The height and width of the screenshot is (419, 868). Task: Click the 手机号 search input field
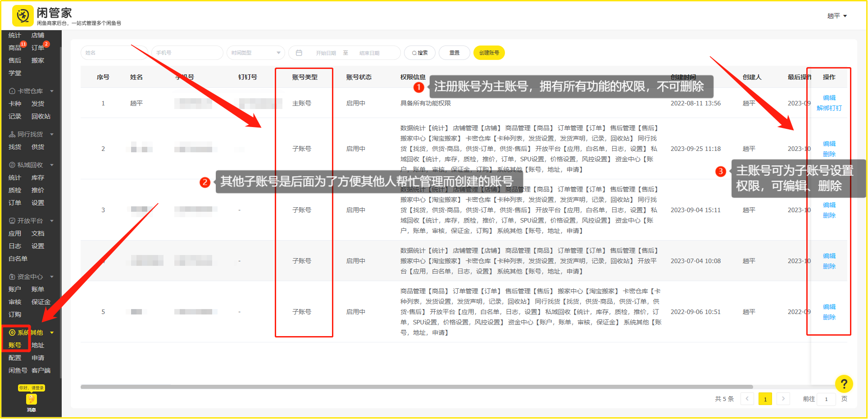pos(187,53)
